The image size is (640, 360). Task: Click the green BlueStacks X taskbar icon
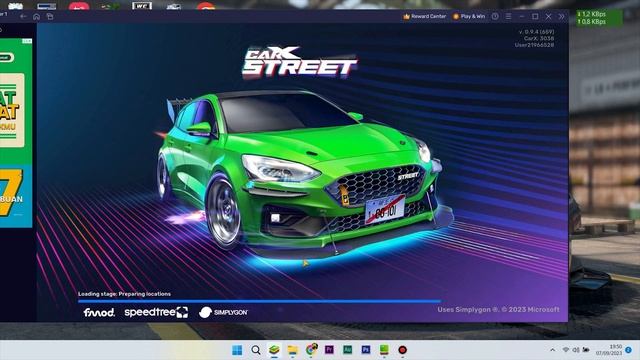click(384, 350)
